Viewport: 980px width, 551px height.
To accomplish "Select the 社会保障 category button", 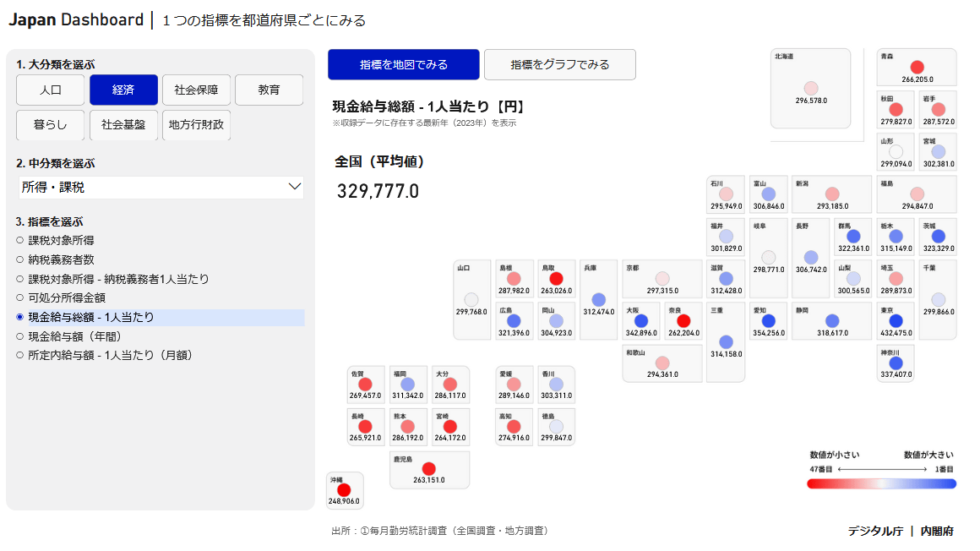I will click(x=196, y=90).
